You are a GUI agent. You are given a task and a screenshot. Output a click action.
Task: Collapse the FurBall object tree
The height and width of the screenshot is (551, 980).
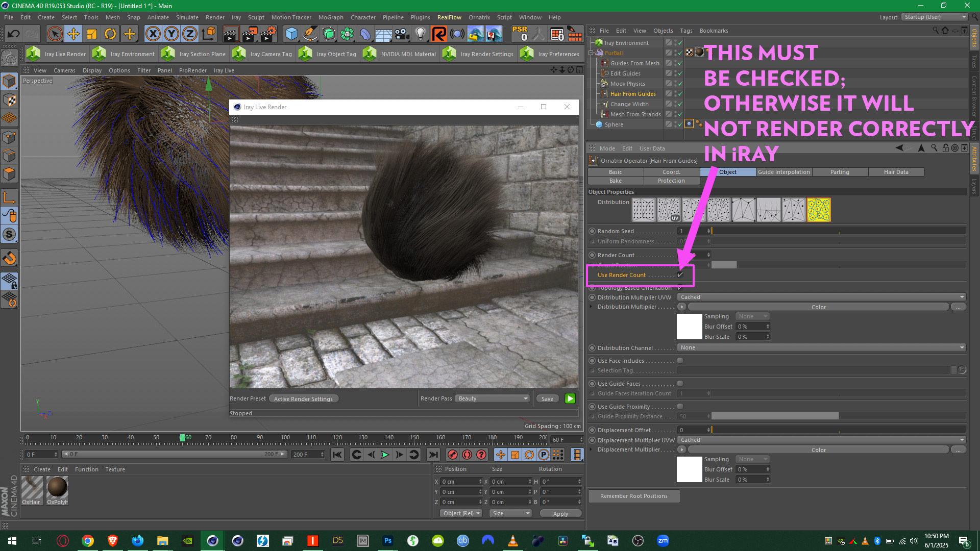[x=591, y=53]
